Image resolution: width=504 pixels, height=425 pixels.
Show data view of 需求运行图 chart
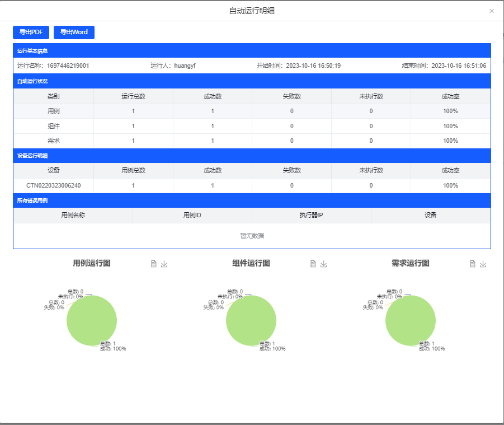coord(473,264)
